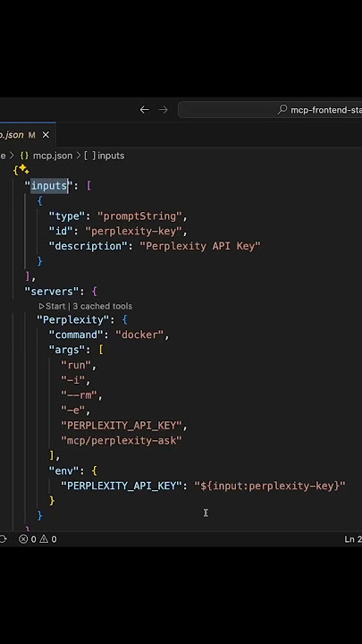Click the line number indicator in status bar
Screen dimensions: 362x644
[353, 538]
